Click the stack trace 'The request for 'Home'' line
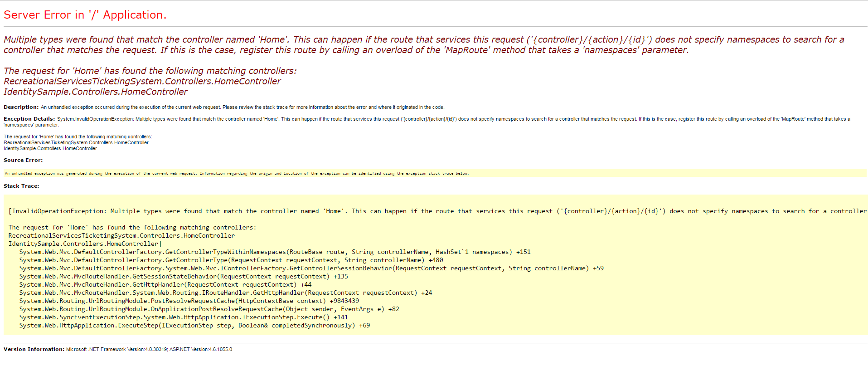The width and height of the screenshot is (868, 366). (132, 227)
